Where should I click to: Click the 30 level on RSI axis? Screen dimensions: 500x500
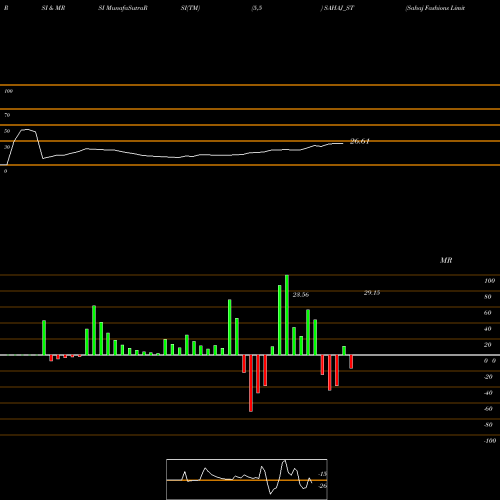[7, 147]
